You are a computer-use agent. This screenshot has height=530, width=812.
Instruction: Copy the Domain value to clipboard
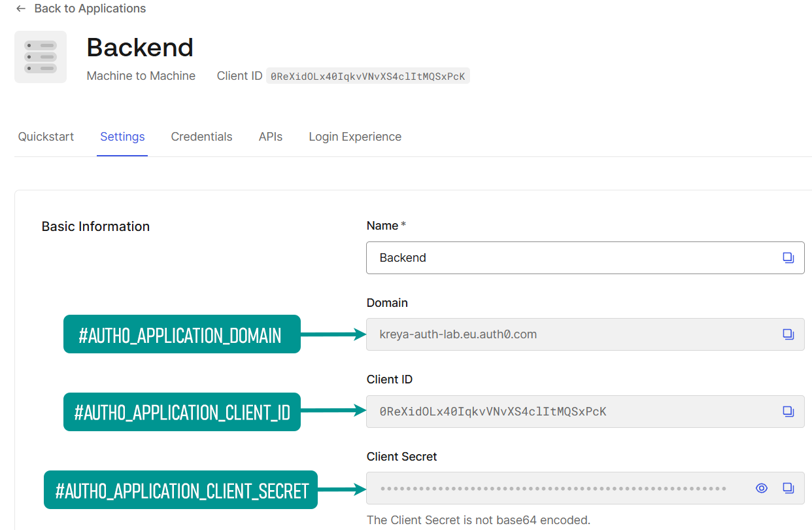pyautogui.click(x=788, y=334)
